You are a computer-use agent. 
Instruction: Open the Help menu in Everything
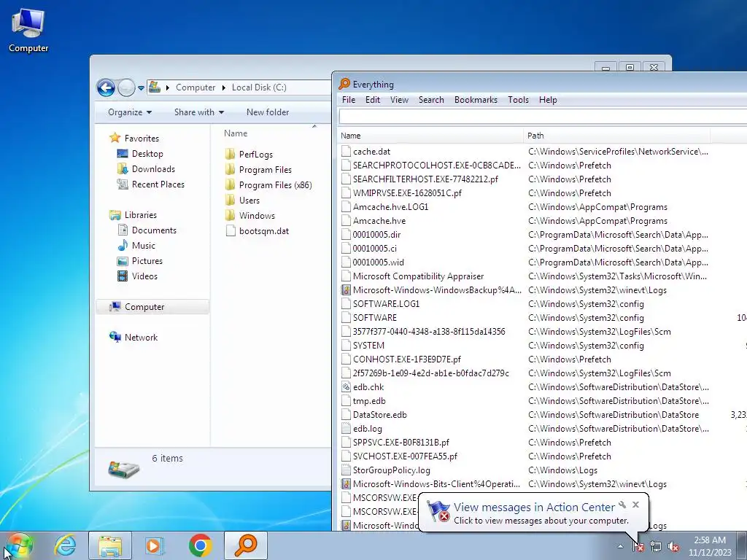548,99
